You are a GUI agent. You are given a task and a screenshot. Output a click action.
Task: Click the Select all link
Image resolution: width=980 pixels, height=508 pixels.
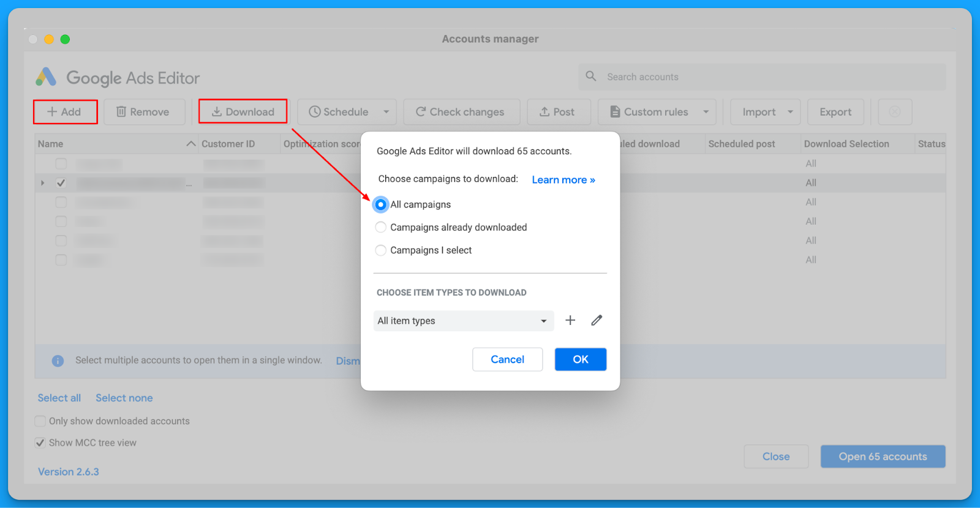(59, 398)
